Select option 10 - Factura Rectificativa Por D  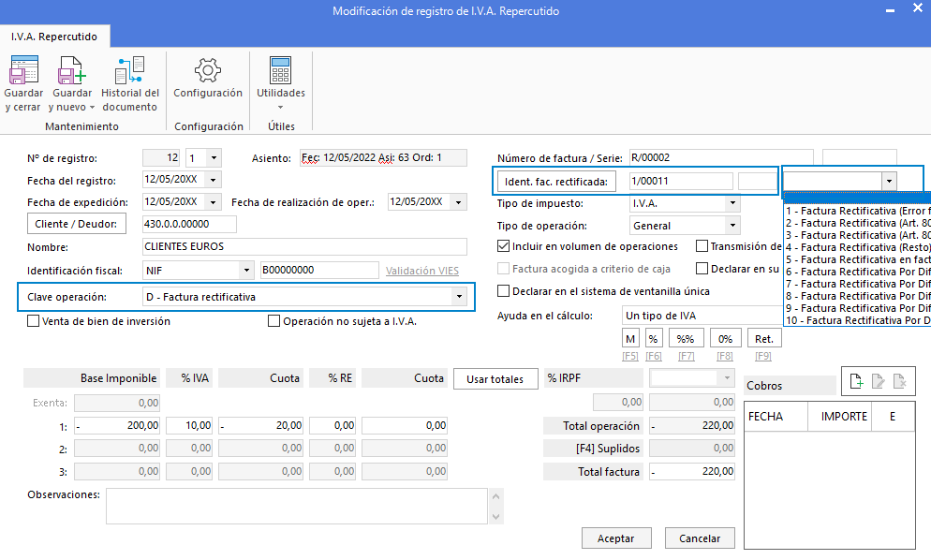[x=858, y=320]
